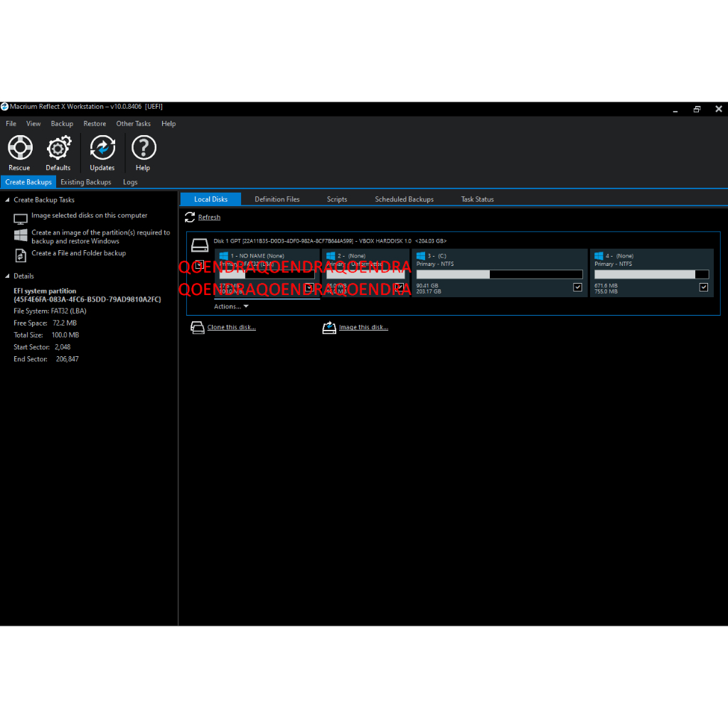Click the Clone this disk... link
This screenshot has height=728, width=728.
231,327
